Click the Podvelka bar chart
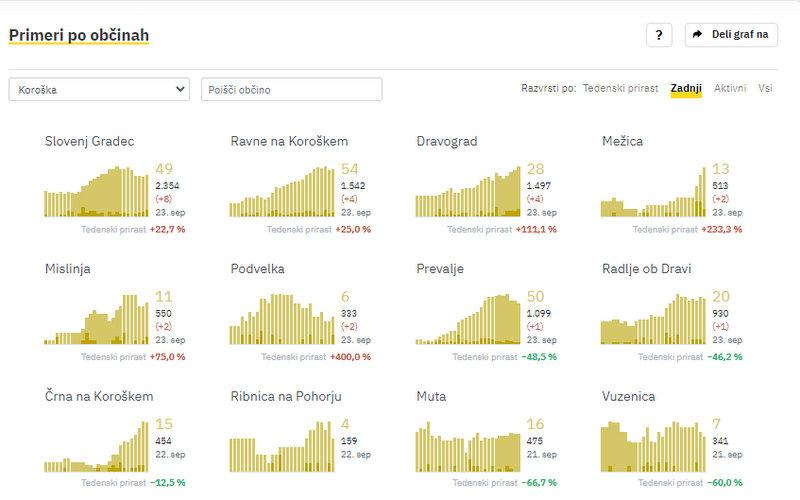 click(x=283, y=319)
